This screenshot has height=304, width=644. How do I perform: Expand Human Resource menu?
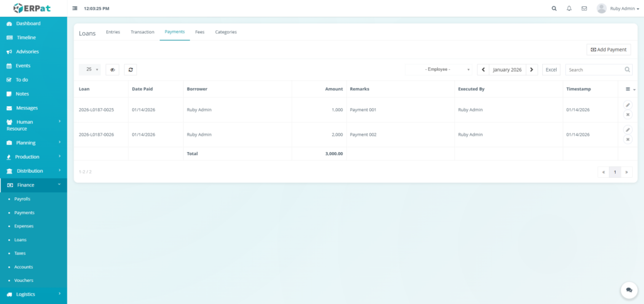33,125
